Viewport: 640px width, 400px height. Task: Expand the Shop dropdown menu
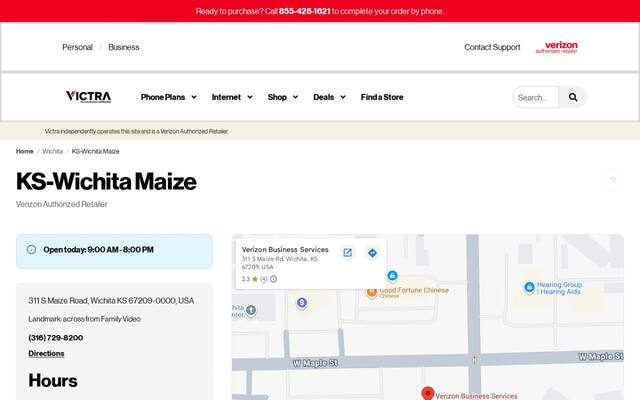click(282, 97)
